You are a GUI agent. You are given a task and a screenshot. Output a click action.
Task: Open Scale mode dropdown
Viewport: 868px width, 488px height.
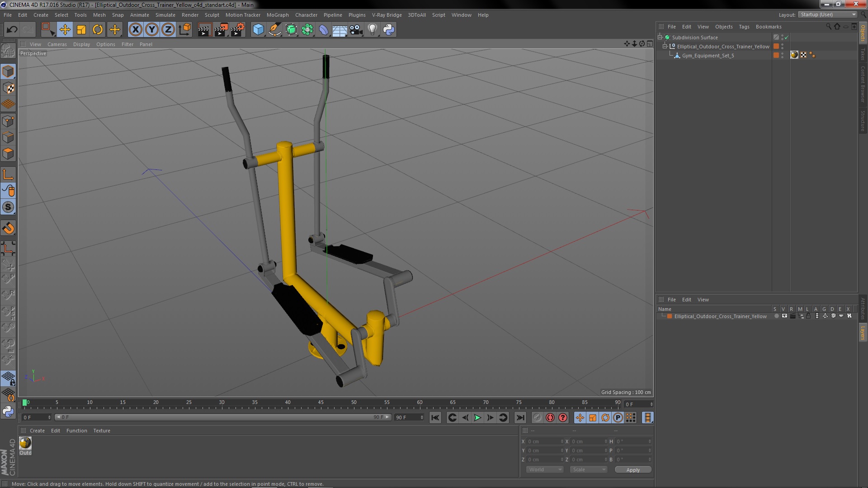pyautogui.click(x=588, y=469)
